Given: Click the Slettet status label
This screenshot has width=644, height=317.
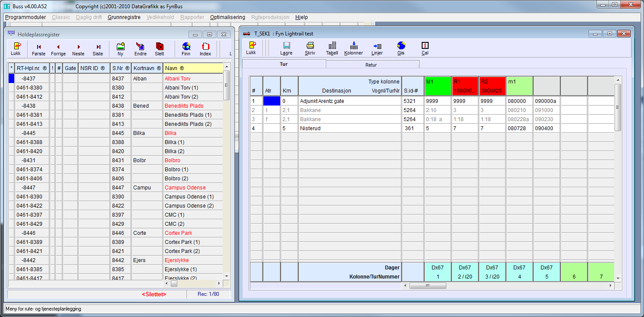Looking at the screenshot, I should click(154, 295).
